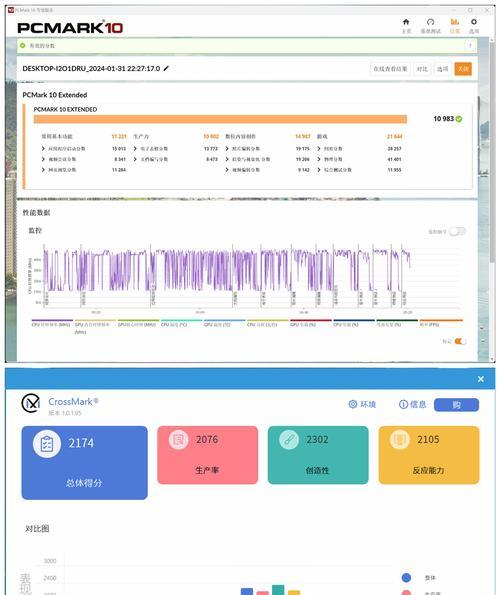The width and height of the screenshot is (500, 595).
Task: Click the PCMark app icon in the title bar
Action: click(11, 10)
